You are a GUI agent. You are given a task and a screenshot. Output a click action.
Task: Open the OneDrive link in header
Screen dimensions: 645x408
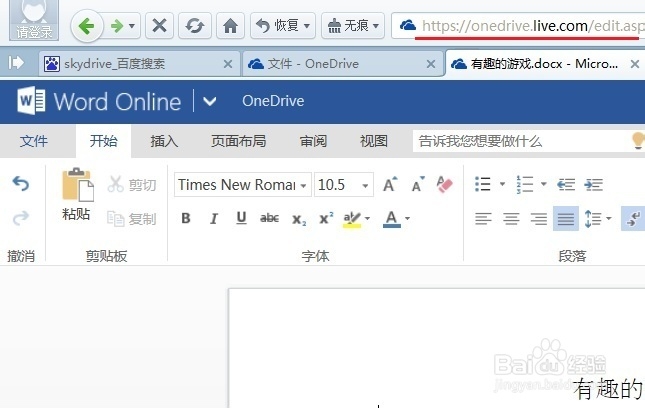[x=273, y=101]
